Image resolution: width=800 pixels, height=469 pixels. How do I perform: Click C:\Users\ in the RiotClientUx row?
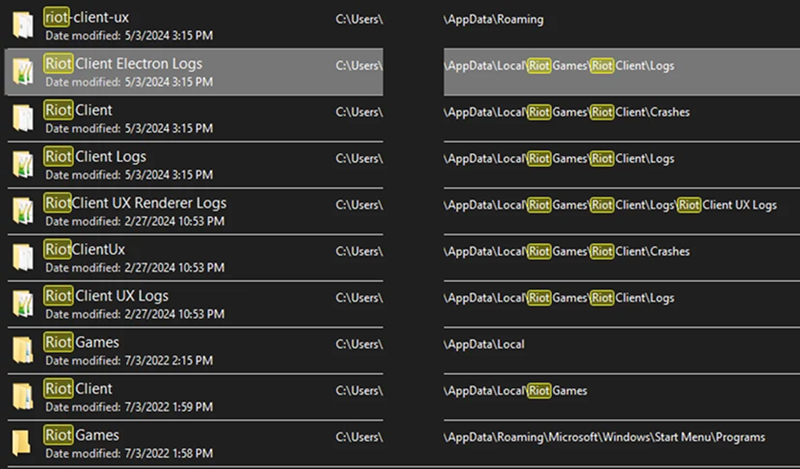(359, 252)
